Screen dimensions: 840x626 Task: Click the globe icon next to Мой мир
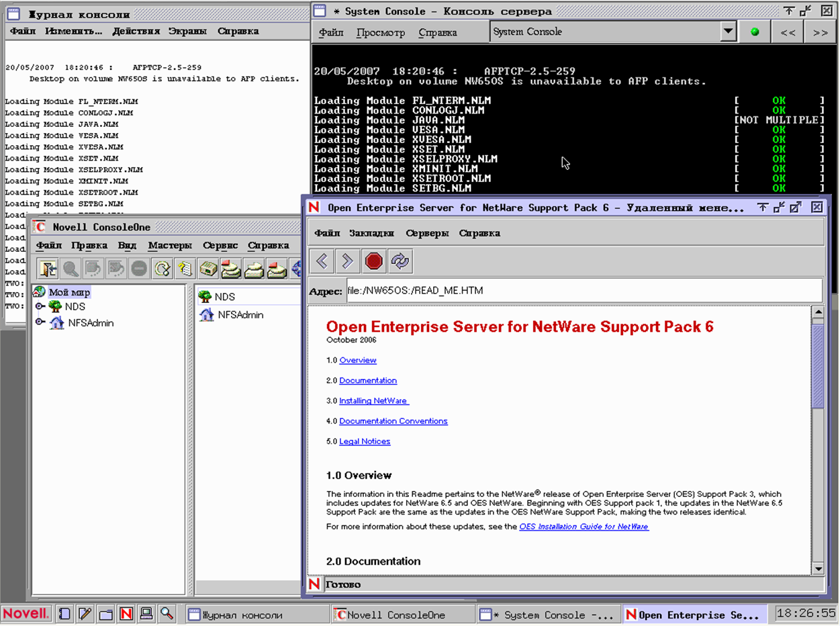[39, 292]
